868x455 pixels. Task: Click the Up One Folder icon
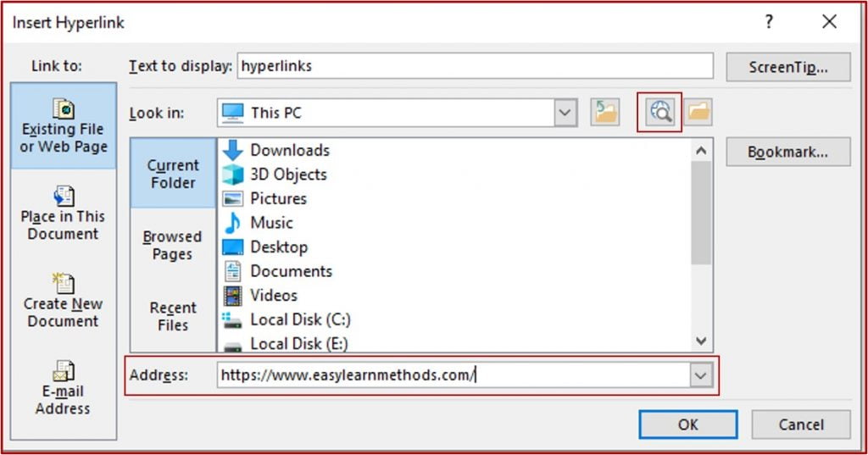tap(604, 113)
